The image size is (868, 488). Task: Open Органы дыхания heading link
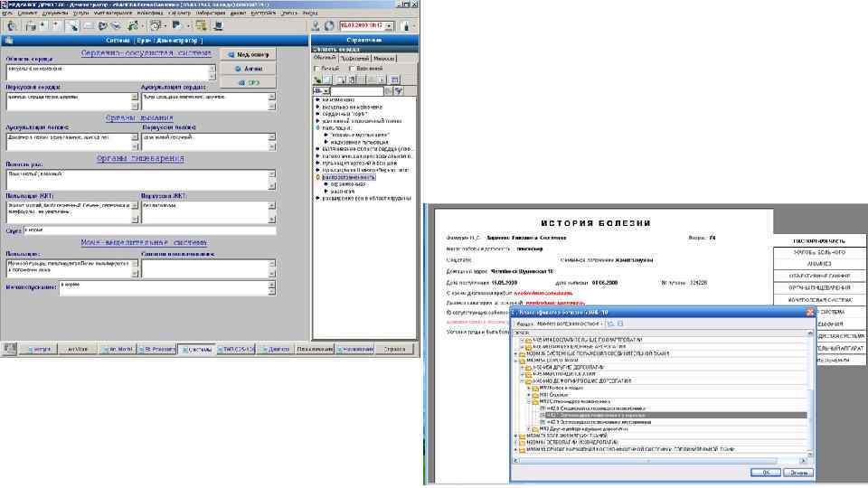(x=139, y=117)
